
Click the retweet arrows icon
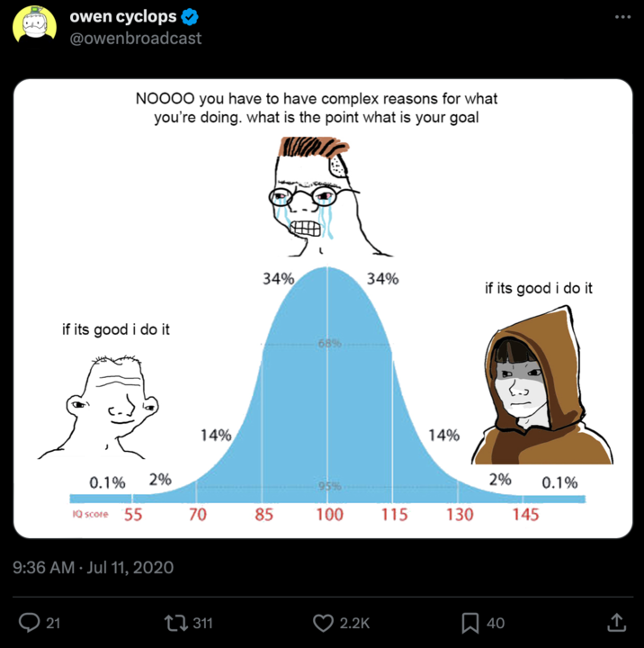[x=172, y=622]
